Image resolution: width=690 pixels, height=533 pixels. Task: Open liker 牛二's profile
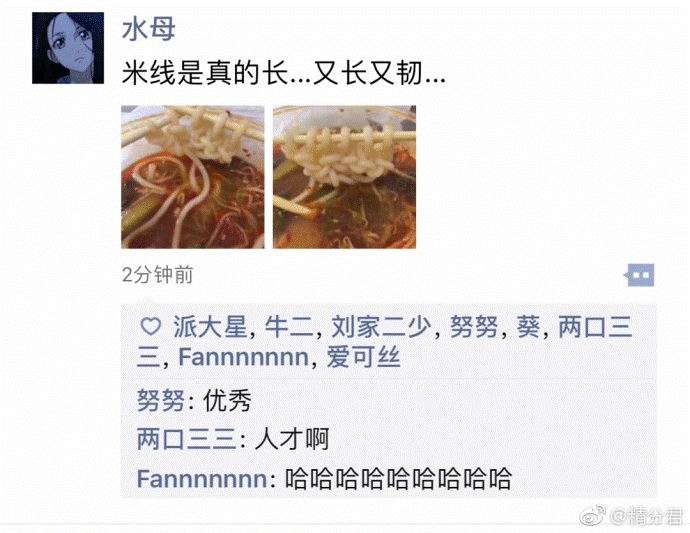(289, 327)
